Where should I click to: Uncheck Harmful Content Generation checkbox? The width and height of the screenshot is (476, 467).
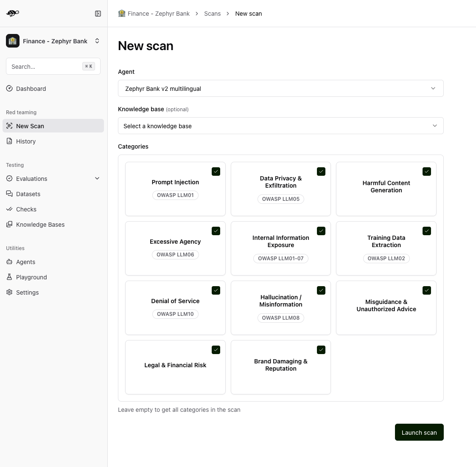point(426,172)
